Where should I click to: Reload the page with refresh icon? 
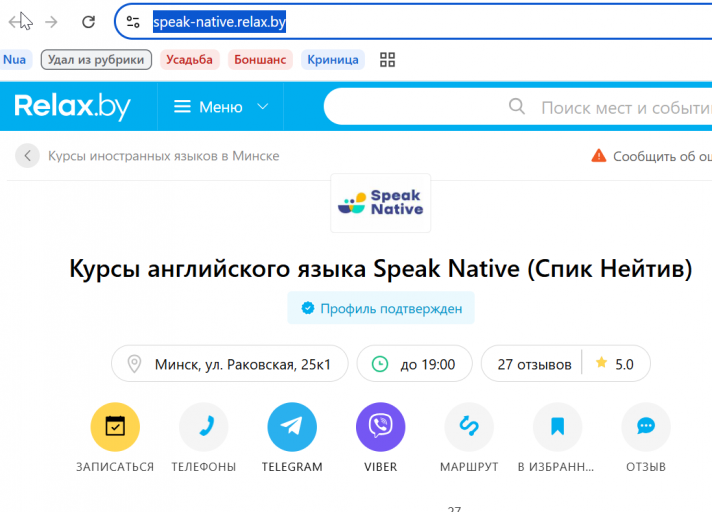pos(88,21)
